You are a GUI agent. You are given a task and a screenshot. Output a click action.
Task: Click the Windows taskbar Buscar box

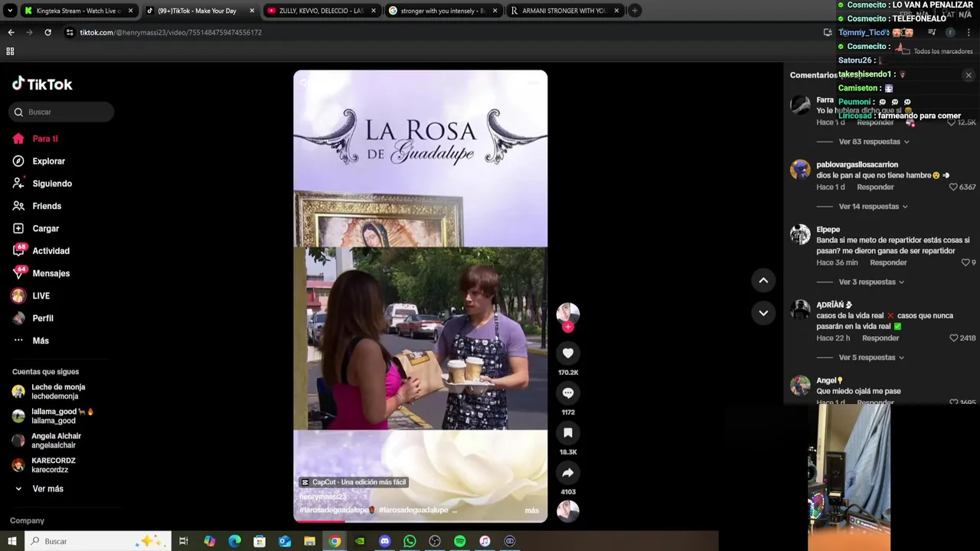[x=98, y=541]
